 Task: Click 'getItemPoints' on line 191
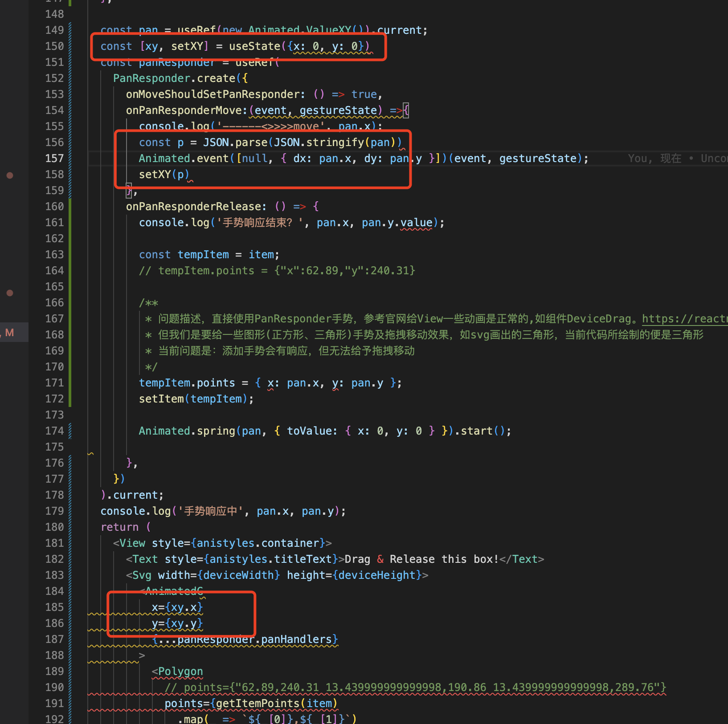pyautogui.click(x=258, y=704)
